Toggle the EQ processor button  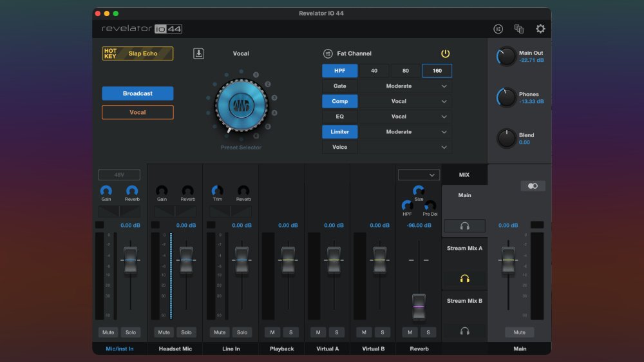339,117
